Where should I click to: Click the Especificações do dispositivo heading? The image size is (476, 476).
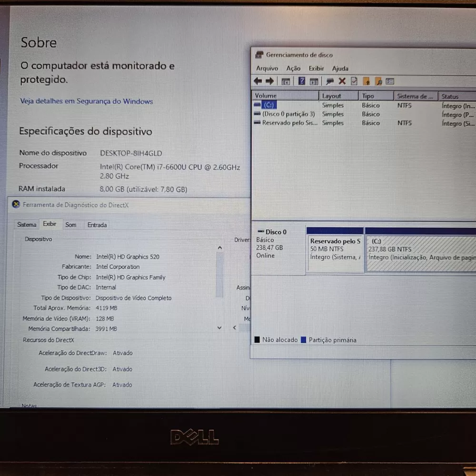point(86,131)
